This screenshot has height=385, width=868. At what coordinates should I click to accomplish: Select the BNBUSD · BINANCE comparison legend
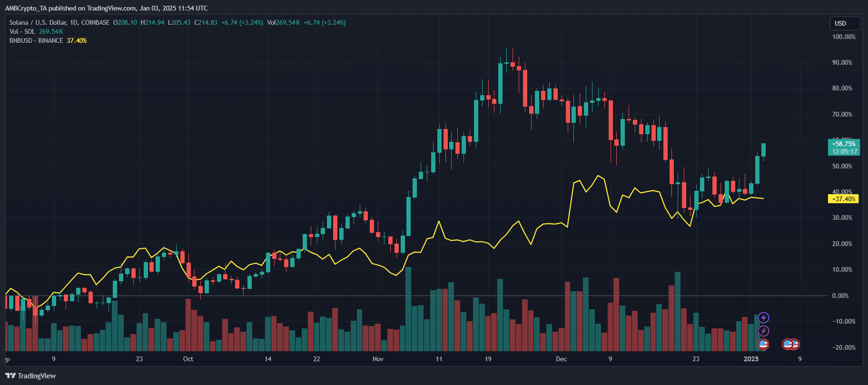point(36,40)
